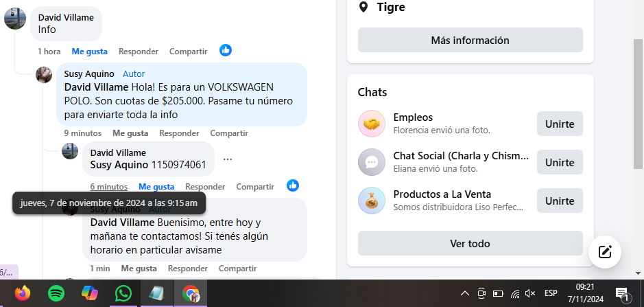This screenshot has height=307, width=644.
Task: Open Spotify from the taskbar
Action: 56,293
